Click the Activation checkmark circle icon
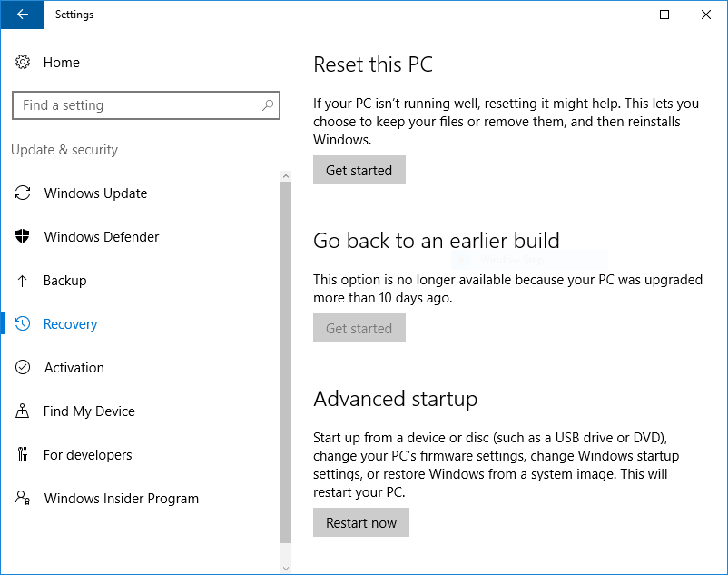 (x=23, y=368)
